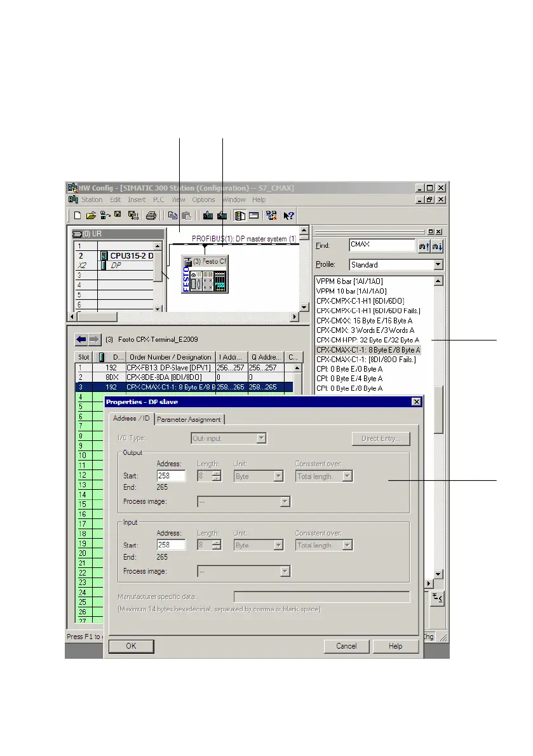Toggle the hardware Catalog toolbar icon
The width and height of the screenshot is (533, 756).
[240, 215]
